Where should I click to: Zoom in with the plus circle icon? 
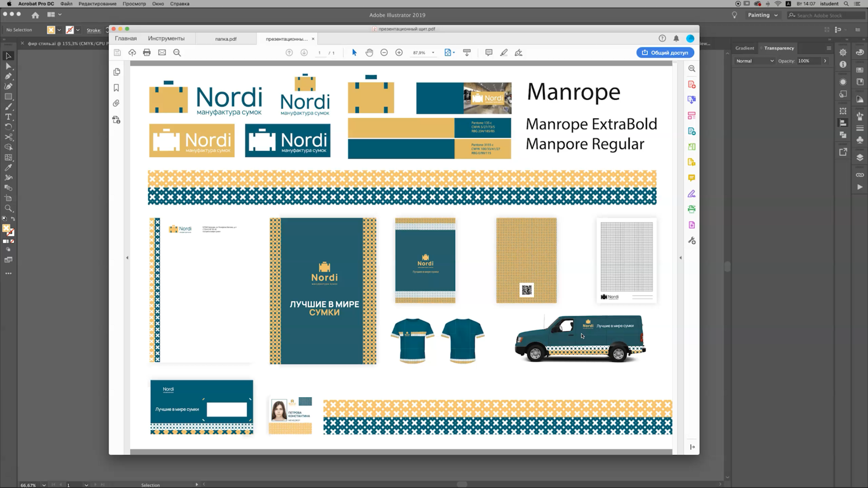399,53
